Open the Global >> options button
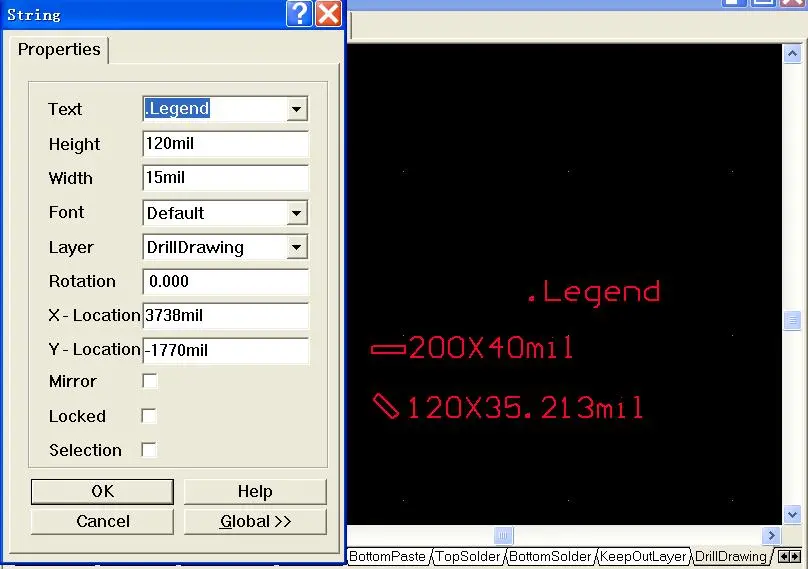Screen dimensions: 808x569 tap(255, 522)
